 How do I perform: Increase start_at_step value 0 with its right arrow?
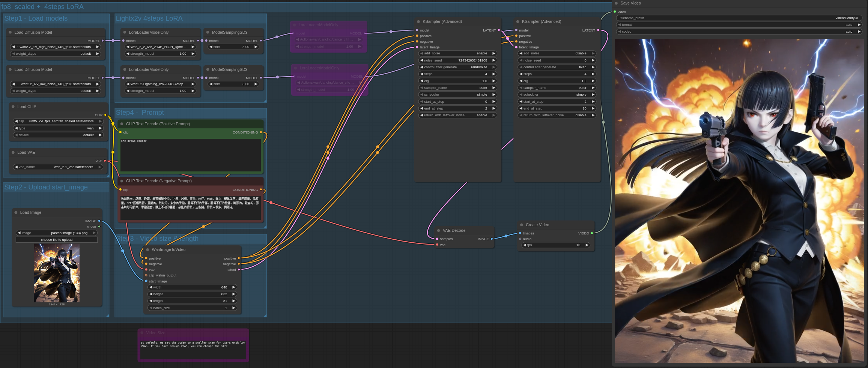[494, 102]
